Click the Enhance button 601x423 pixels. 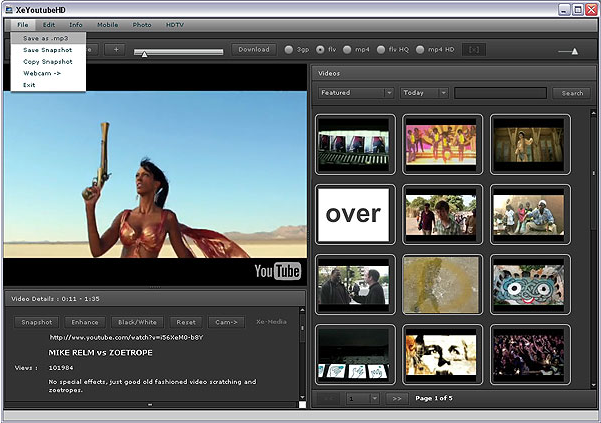pyautogui.click(x=85, y=322)
